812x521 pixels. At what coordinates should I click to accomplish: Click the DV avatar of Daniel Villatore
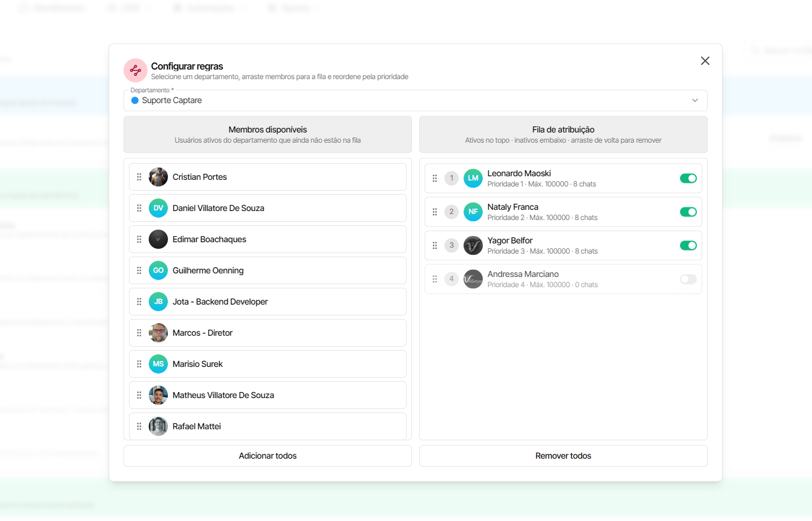pos(158,208)
